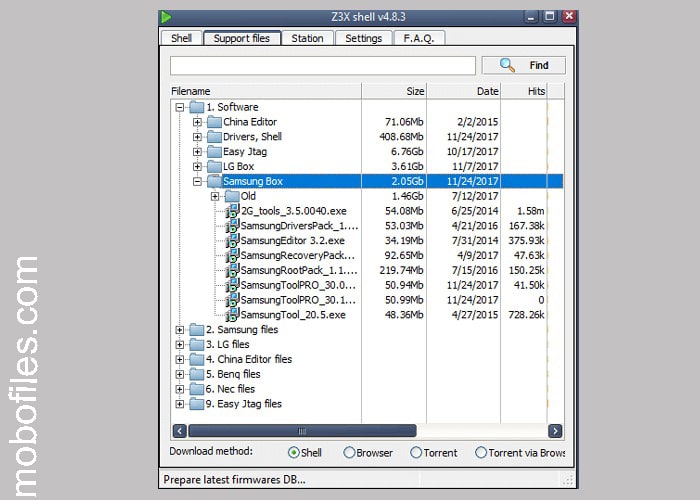The image size is (700, 500).
Task: Select Browser download method radio button
Action: click(349, 453)
